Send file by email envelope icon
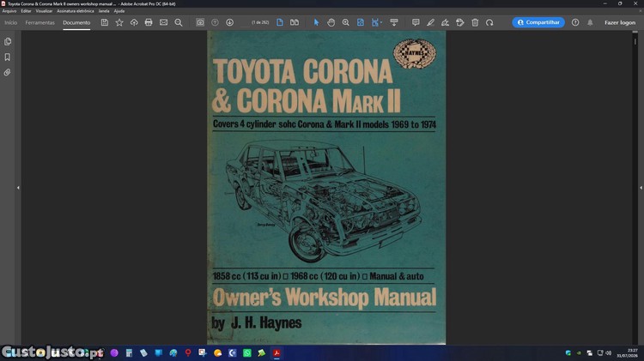This screenshot has width=644, height=361. 163,22
